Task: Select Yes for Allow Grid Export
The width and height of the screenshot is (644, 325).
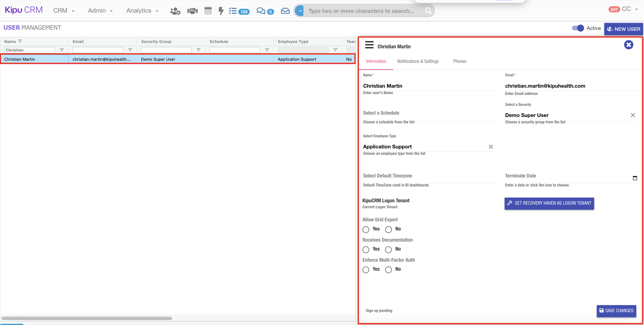Action: coord(366,229)
